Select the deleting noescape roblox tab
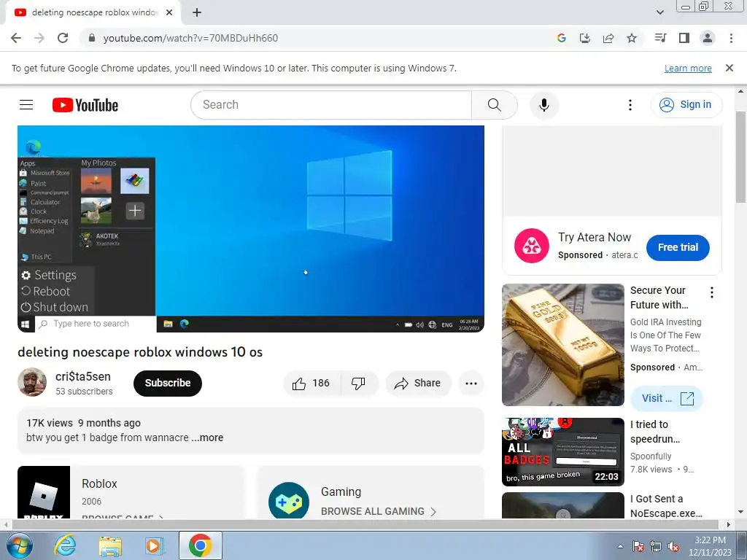Image resolution: width=747 pixels, height=560 pixels. pyautogui.click(x=93, y=13)
